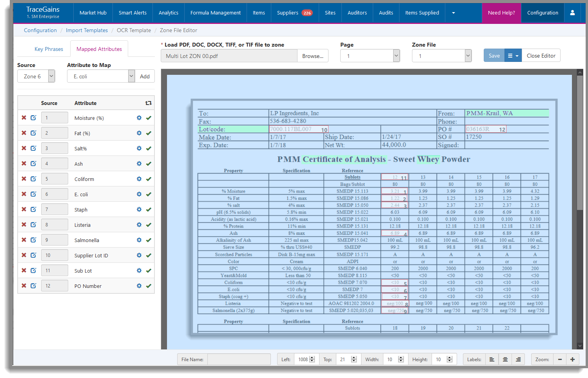Open the Configuration top-bar button
Screen dimensions: 588x378
pyautogui.click(x=543, y=13)
